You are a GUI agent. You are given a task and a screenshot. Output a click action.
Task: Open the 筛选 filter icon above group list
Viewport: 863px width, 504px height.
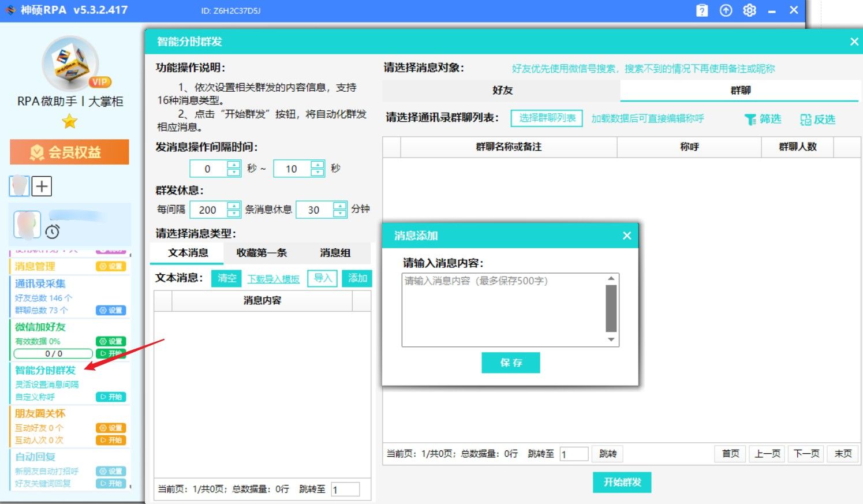click(x=750, y=120)
